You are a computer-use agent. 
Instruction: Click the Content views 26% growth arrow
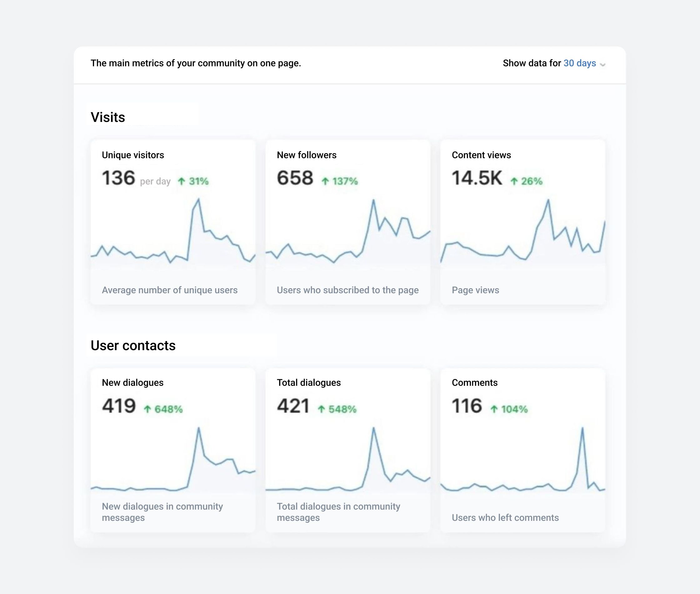(514, 182)
